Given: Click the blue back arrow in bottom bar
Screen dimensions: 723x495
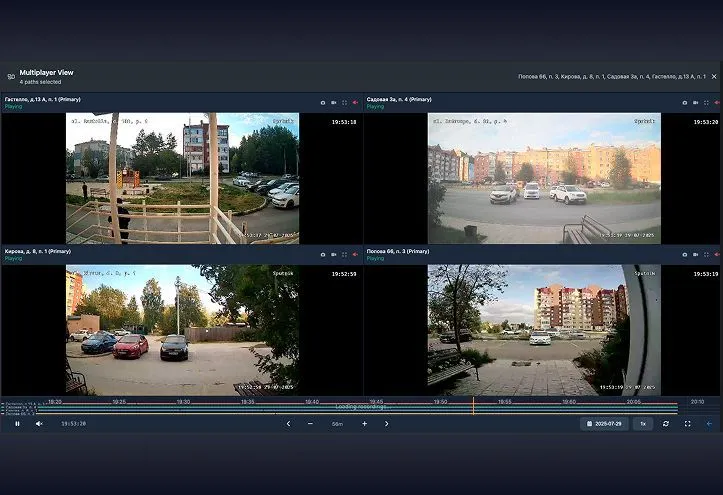Looking at the screenshot, I should click(709, 424).
